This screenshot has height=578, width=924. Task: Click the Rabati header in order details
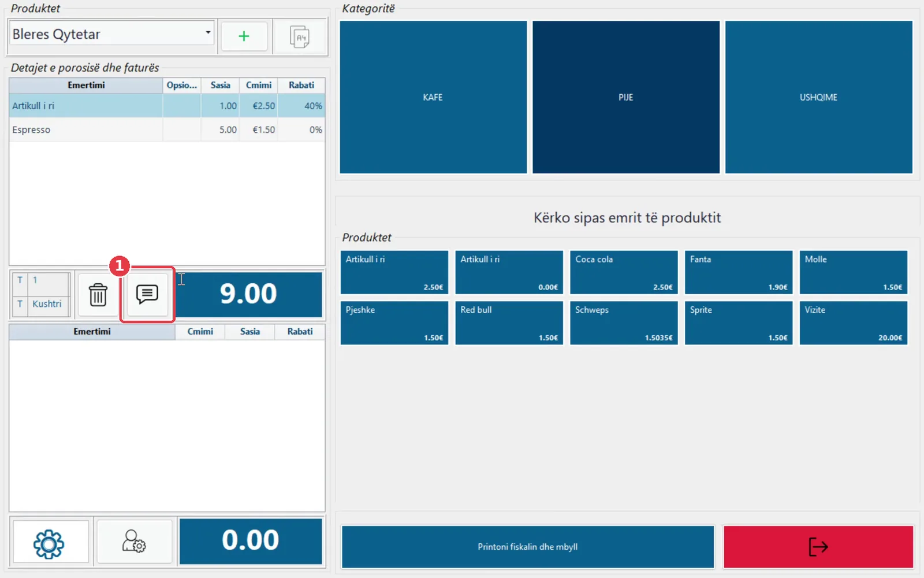301,85
